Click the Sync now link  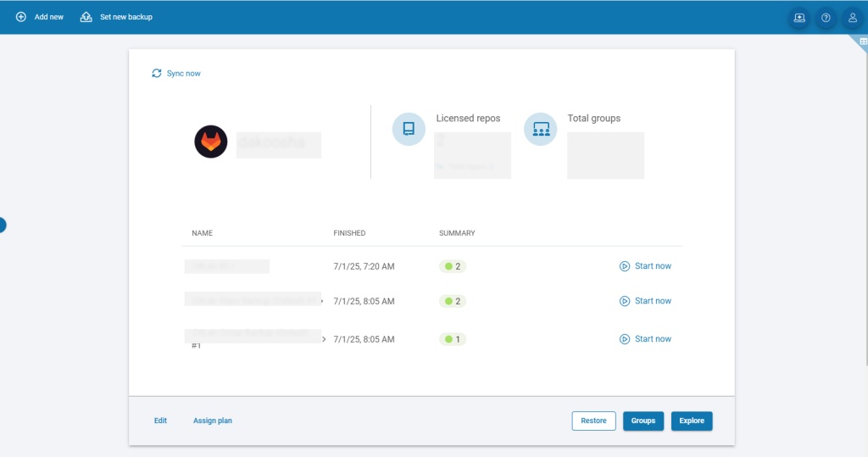183,73
